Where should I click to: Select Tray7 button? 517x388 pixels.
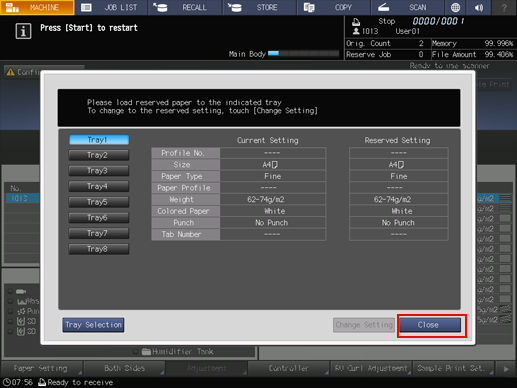(99, 233)
